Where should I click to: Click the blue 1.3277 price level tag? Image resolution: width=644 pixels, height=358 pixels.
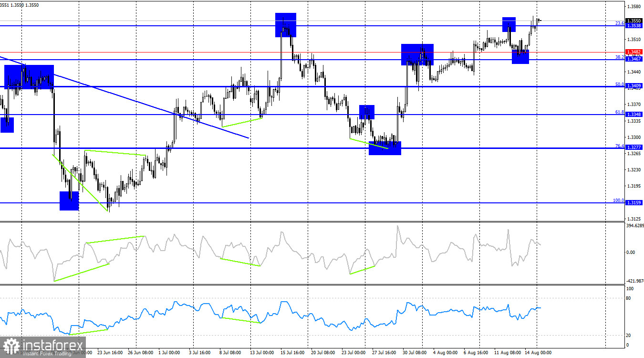coord(634,148)
